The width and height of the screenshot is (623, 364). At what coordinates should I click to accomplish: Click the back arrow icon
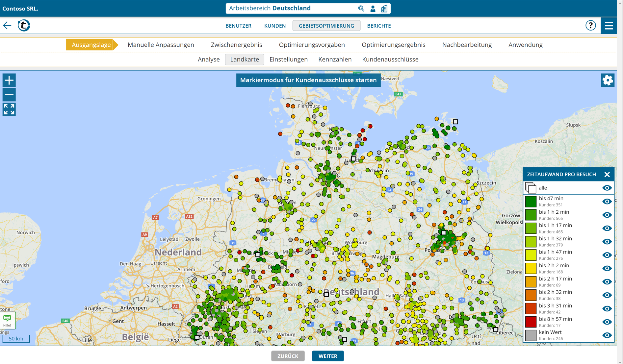pos(7,25)
